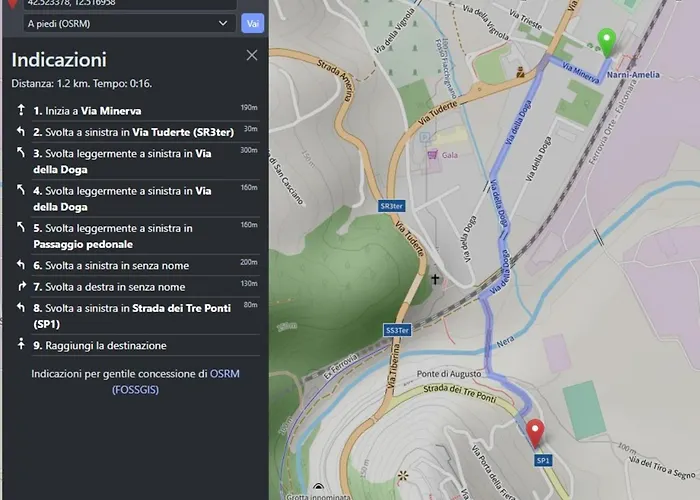
Task: Click the arrival icon for step 9
Action: 21,345
